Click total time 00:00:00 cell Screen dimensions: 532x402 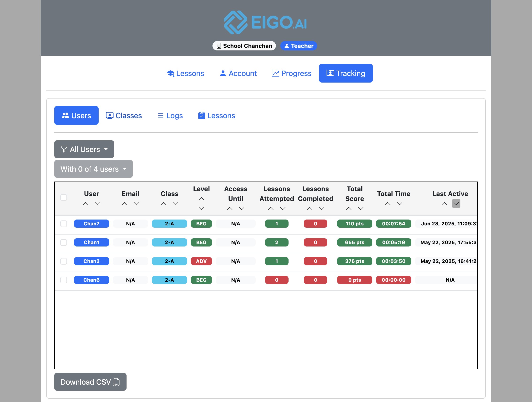point(394,280)
